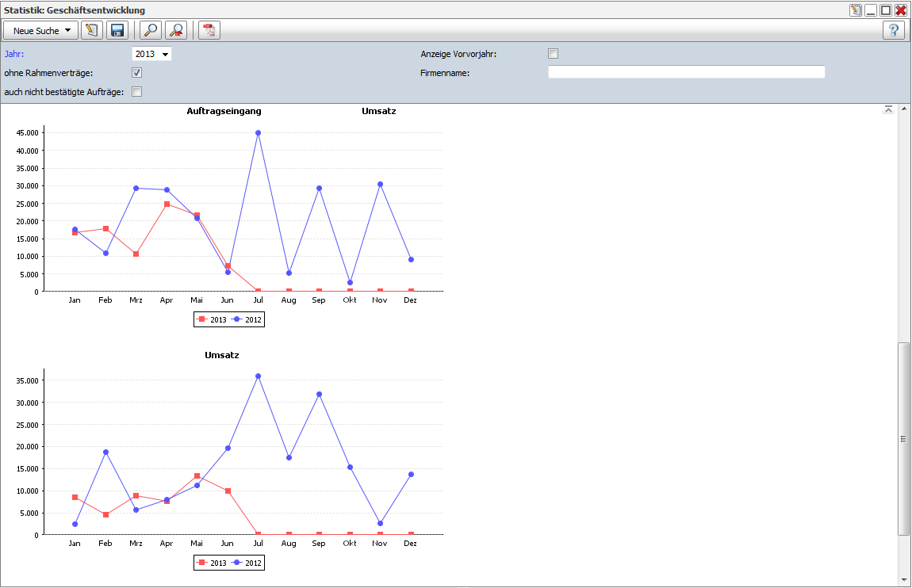Collapse the search panel with double chevron
Viewport: 912px width, 588px height.
pos(888,109)
